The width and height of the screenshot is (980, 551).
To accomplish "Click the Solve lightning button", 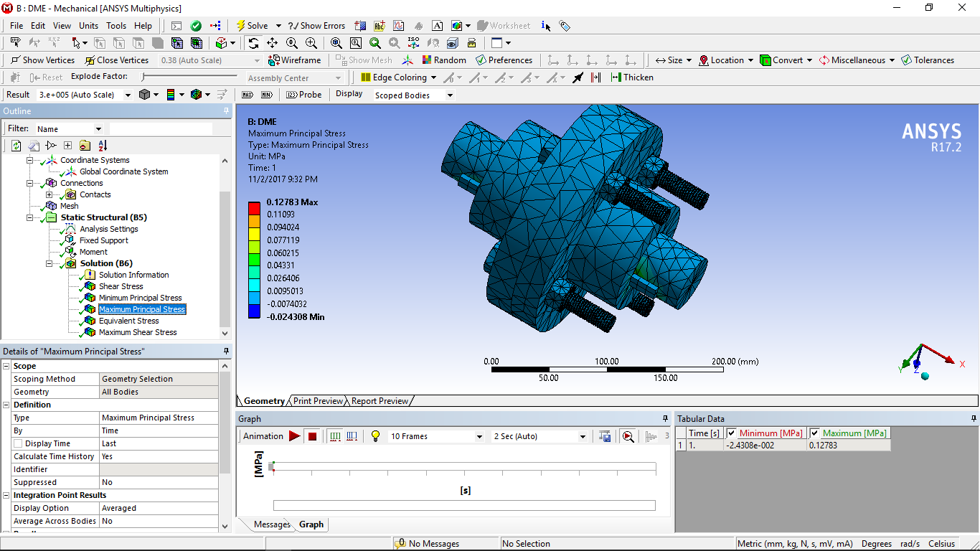I will (x=252, y=26).
